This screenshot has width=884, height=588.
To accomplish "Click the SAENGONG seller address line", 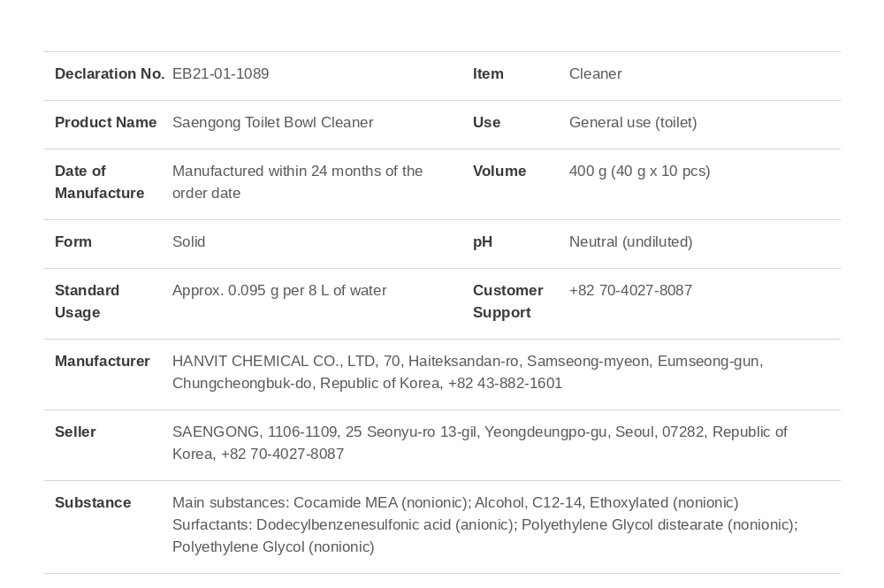I will click(x=480, y=431).
